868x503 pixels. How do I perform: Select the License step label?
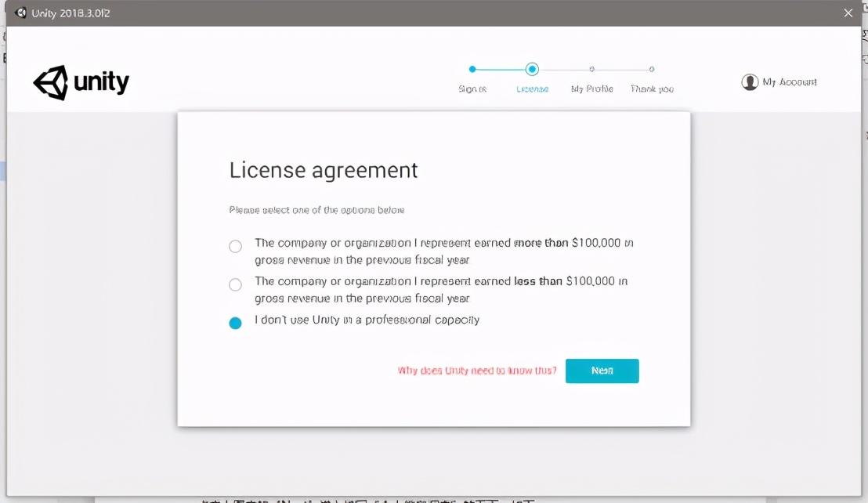point(532,89)
